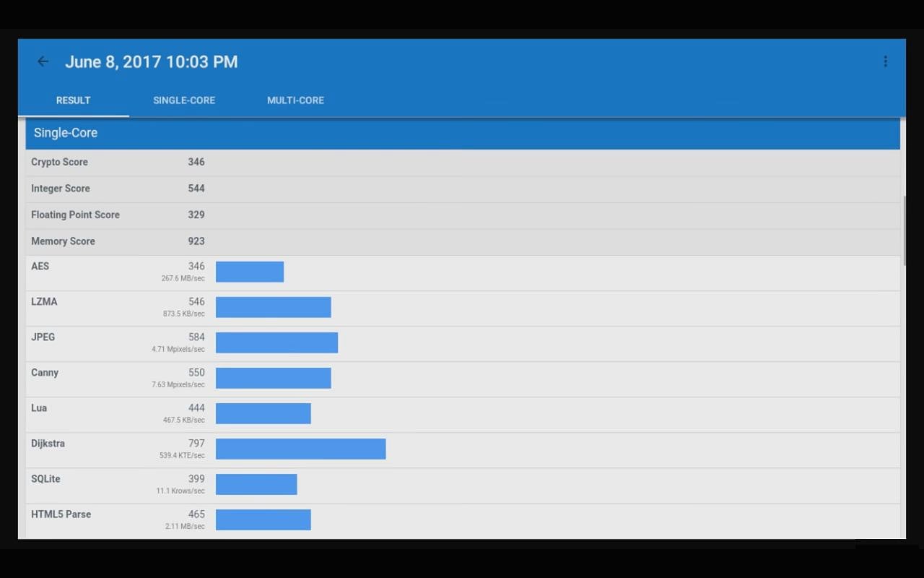Open the three-dot overflow menu
924x578 pixels.
point(885,62)
